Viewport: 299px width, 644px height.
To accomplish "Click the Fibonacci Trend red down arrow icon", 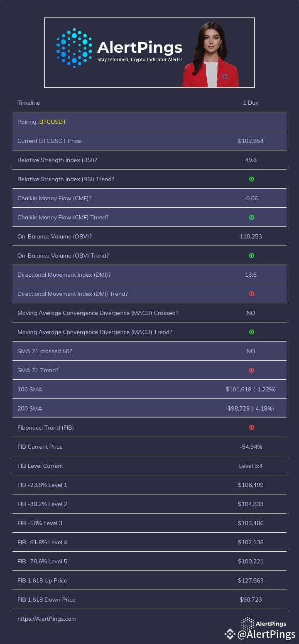I will [251, 428].
